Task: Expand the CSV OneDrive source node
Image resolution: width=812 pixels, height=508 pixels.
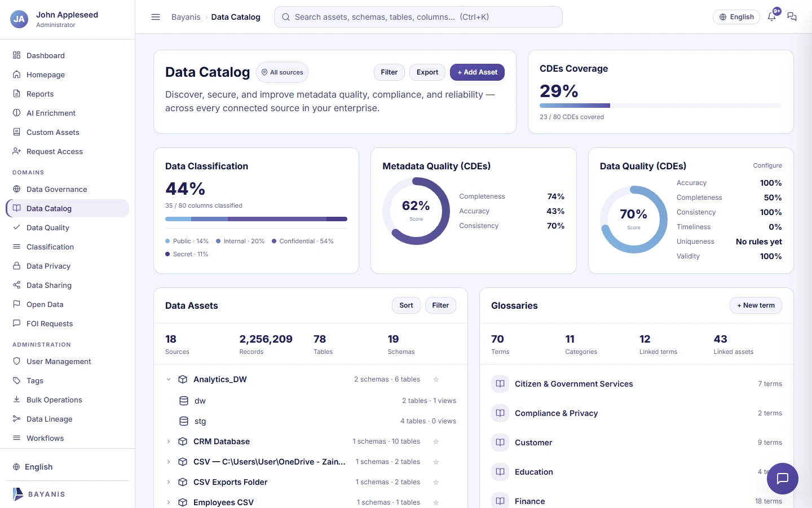Action: [169, 462]
